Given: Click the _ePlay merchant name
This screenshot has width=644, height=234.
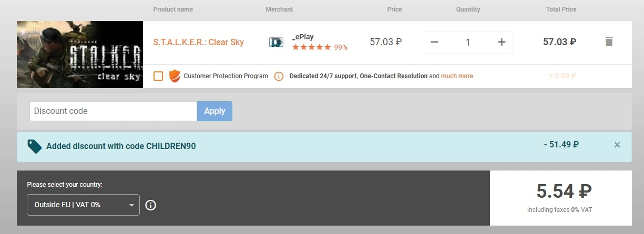Looking at the screenshot, I should pos(303,37).
